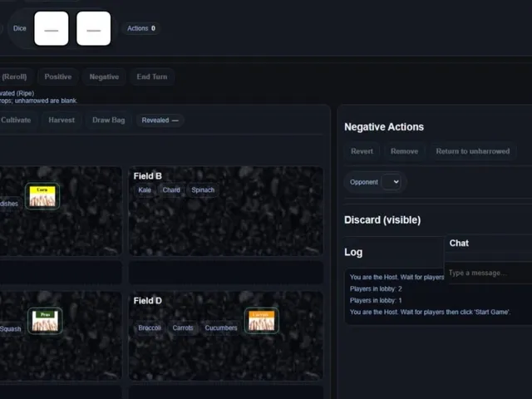532x399 pixels.
Task: Select the Peas seed packet card
Action: point(45,321)
